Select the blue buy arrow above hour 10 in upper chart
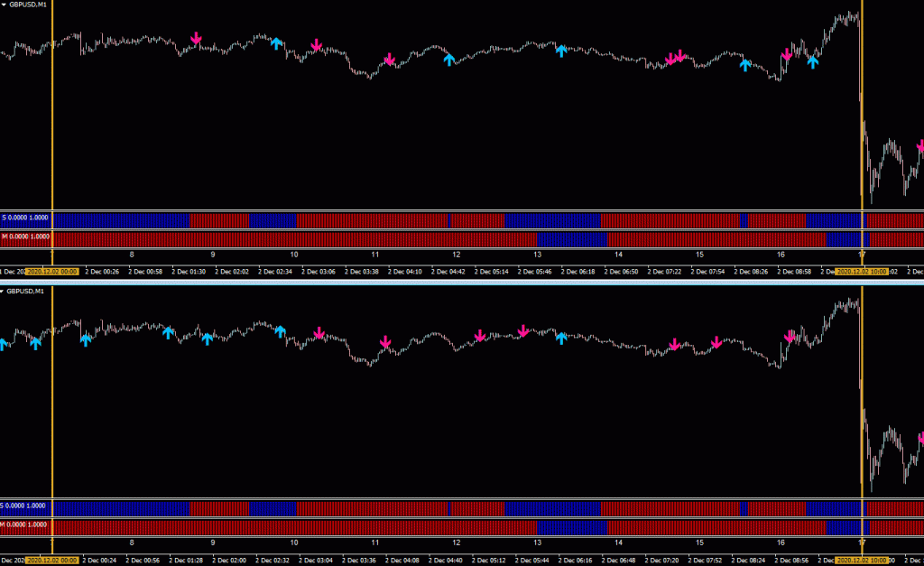The width and height of the screenshot is (924, 566). click(276, 43)
